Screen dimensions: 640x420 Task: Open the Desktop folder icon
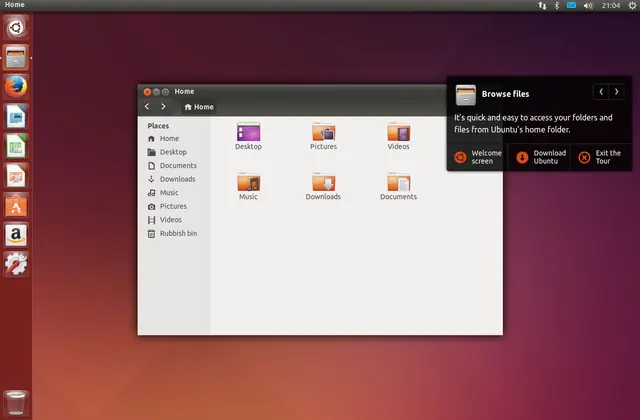click(248, 133)
